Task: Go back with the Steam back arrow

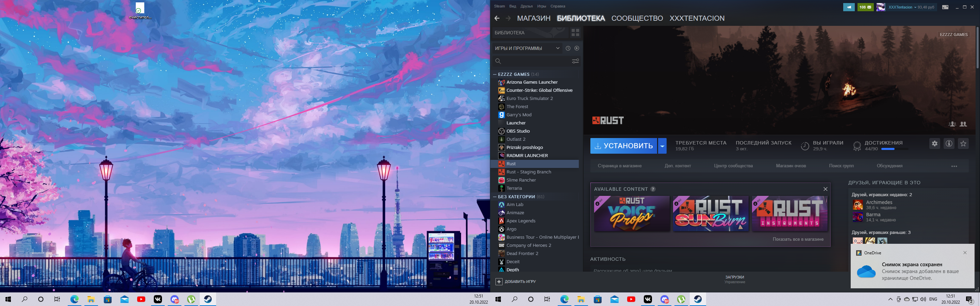Action: click(x=497, y=18)
